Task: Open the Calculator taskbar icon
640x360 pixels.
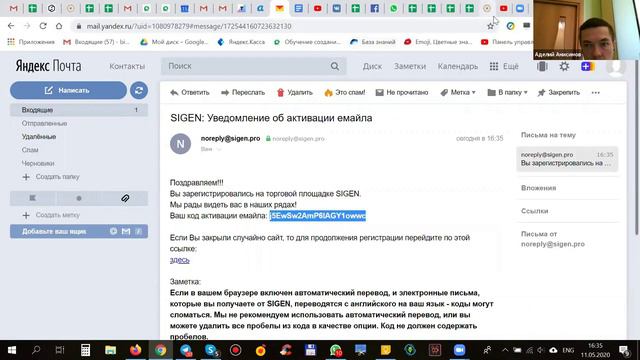Action: tap(85, 350)
